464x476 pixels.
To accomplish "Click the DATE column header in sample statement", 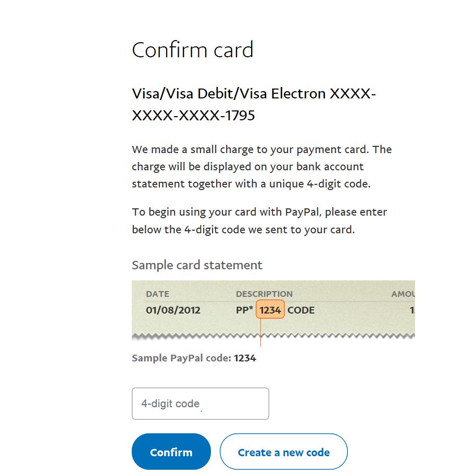I will (157, 294).
